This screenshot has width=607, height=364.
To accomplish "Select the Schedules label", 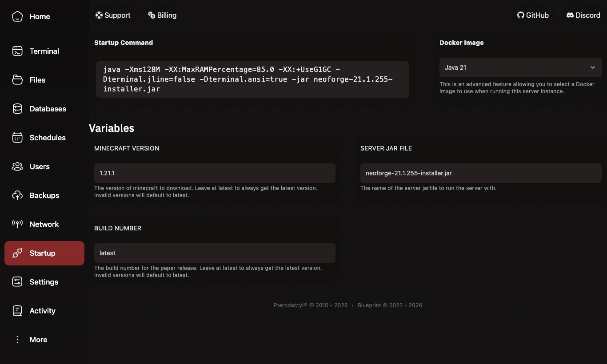I will pos(48,138).
